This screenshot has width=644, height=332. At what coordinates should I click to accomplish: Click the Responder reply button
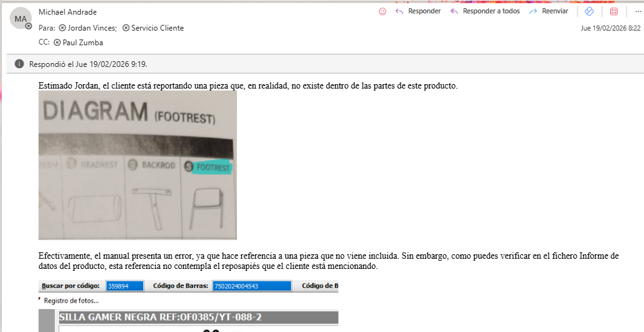[418, 11]
